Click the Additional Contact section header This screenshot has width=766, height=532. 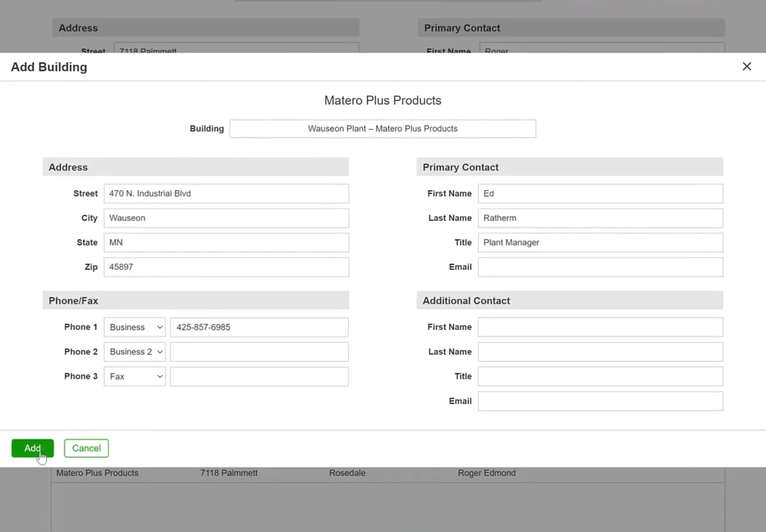click(x=570, y=300)
